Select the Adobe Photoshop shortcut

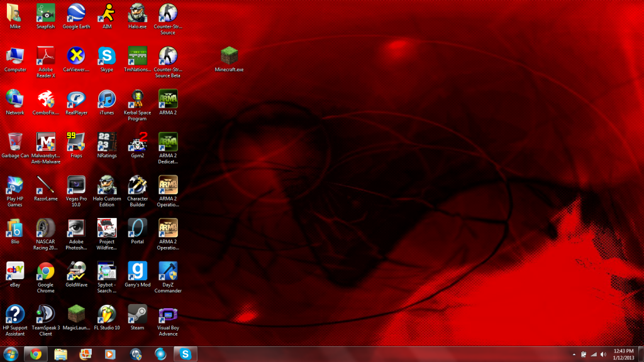[x=76, y=235]
